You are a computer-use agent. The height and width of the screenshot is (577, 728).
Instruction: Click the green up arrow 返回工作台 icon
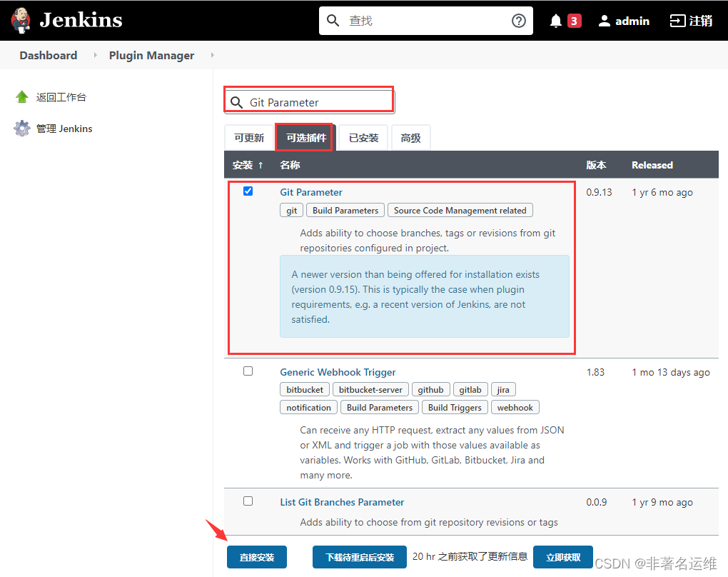[22, 96]
